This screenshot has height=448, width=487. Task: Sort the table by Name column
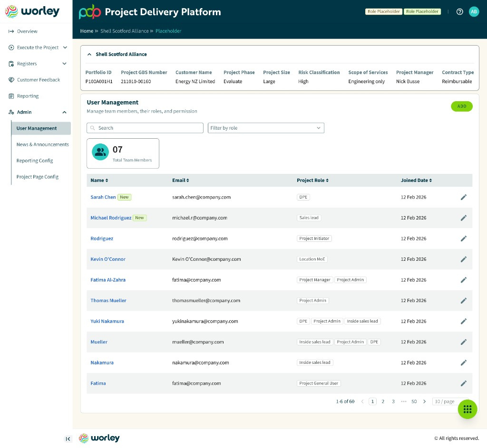tap(99, 180)
